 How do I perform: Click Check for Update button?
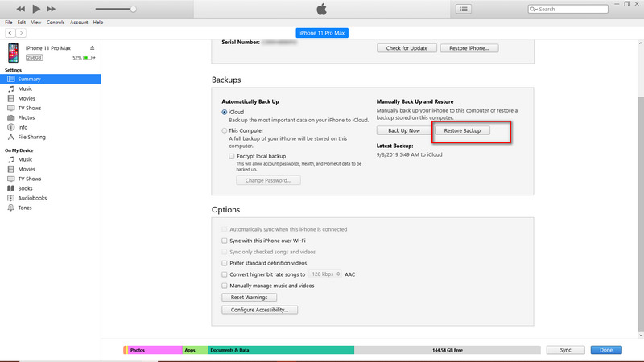407,48
